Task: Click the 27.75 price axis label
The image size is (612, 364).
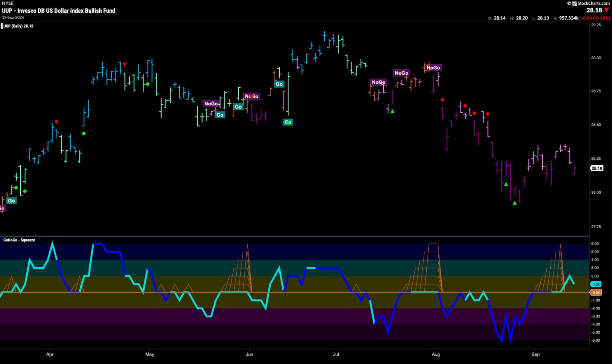Action: (x=596, y=227)
